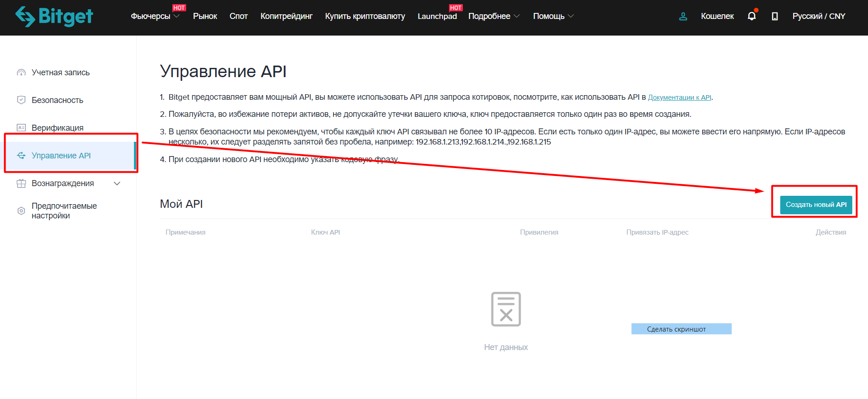The image size is (868, 399).
Task: Expand the Вознаграждения sidebar chevron
Action: (117, 183)
